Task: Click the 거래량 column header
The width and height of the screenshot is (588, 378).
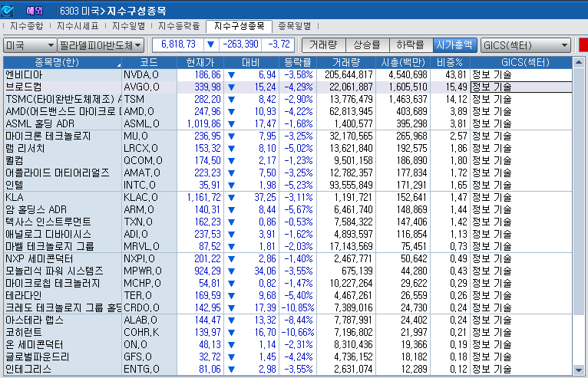Action: pyautogui.click(x=346, y=62)
